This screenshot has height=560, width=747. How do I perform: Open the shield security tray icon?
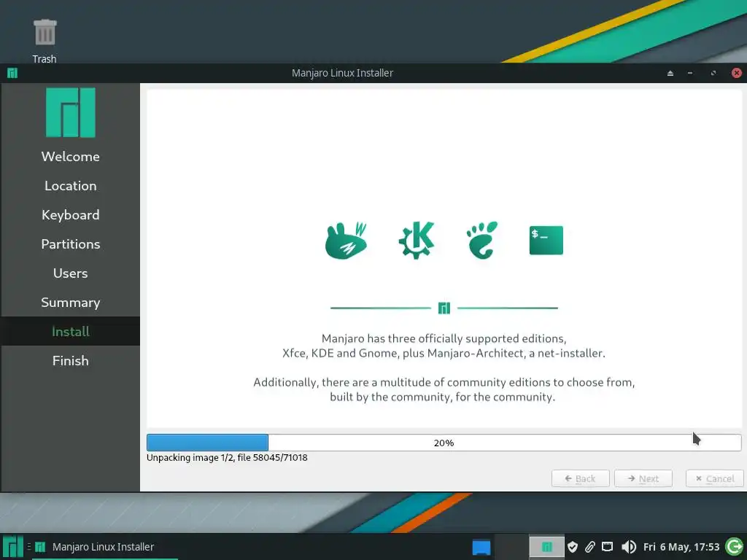(573, 547)
